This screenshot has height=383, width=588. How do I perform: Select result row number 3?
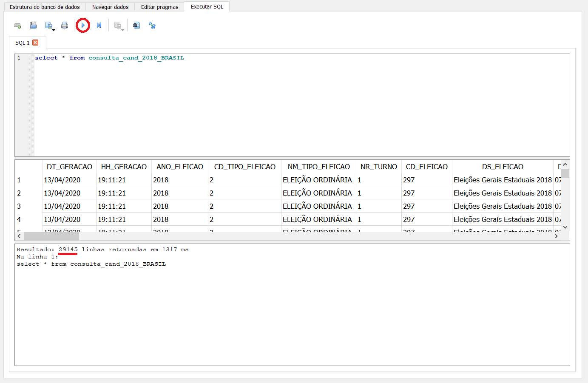19,206
